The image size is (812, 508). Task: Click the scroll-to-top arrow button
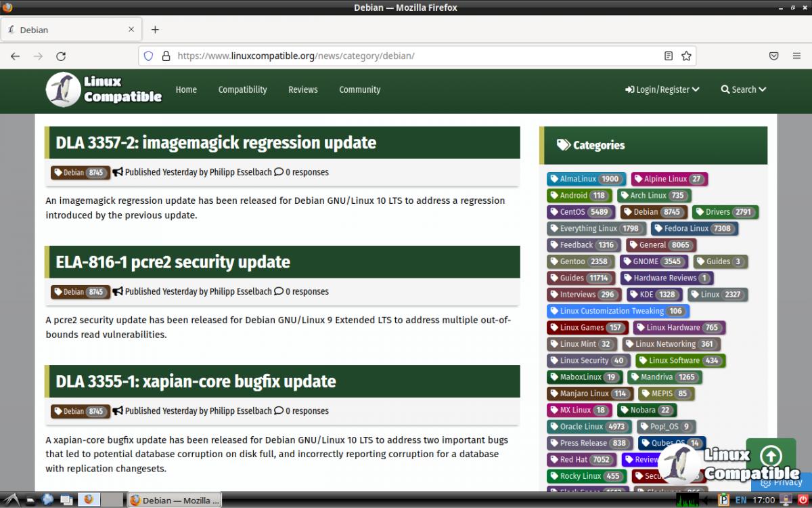point(771,456)
